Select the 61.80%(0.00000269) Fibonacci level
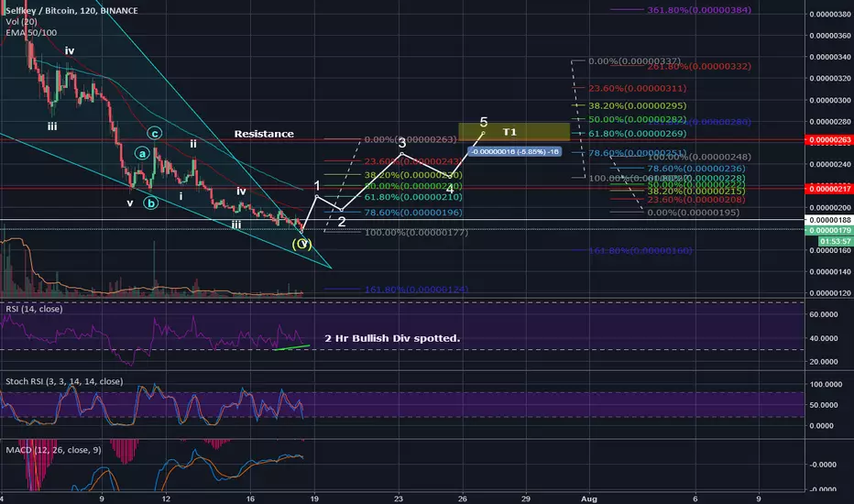Screen dimensions: 854x504 637,134
